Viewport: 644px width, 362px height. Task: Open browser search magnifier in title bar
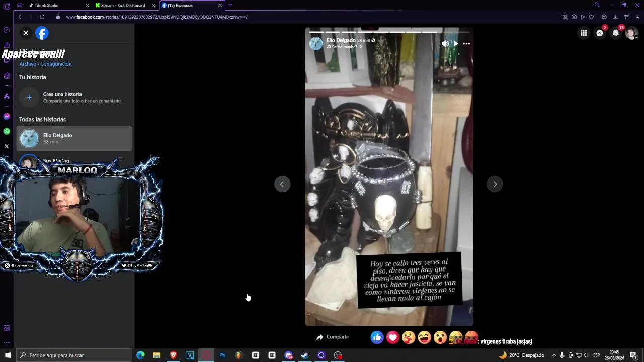[x=597, y=5]
